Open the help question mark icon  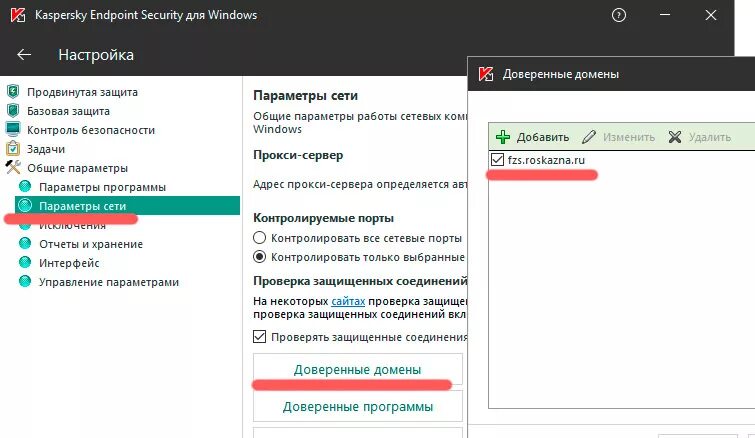click(x=619, y=15)
